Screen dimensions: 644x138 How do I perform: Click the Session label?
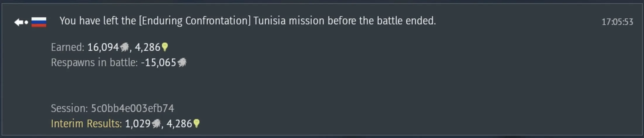pos(69,108)
